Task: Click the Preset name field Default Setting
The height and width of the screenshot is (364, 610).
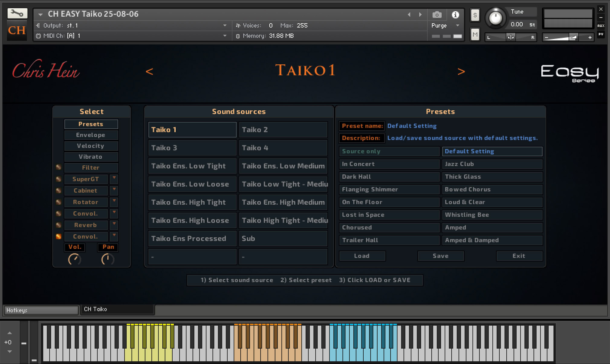Action: click(x=412, y=126)
